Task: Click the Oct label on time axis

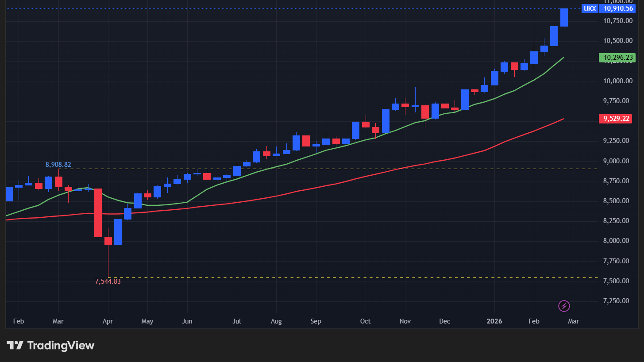Action: [366, 321]
